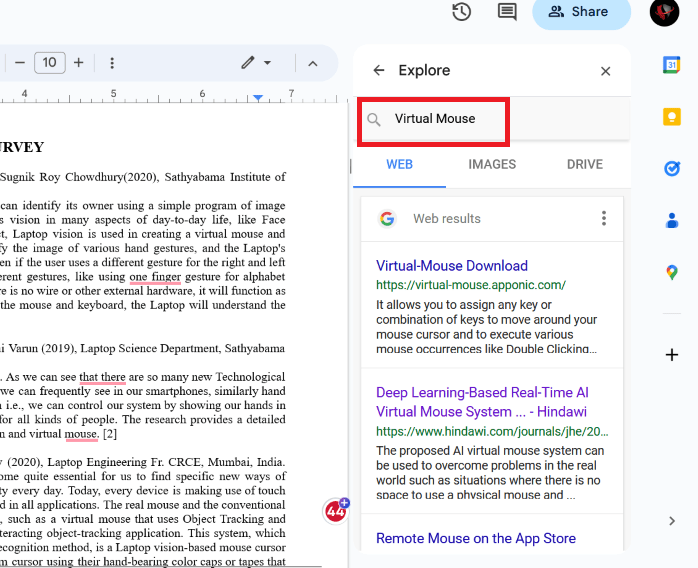Viewport: 698px width, 568px height.
Task: Click the Explore panel title
Action: (424, 70)
